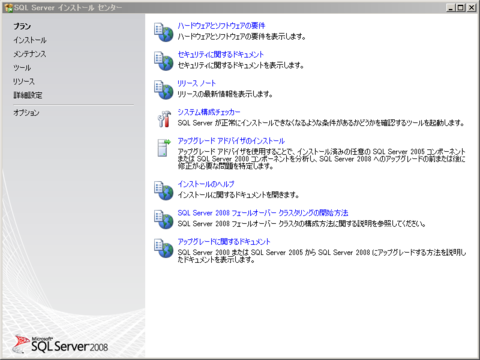Screen dimensions: 480x360
Task: Click the SQL Server title bar app icon
Action: [x=8, y=8]
